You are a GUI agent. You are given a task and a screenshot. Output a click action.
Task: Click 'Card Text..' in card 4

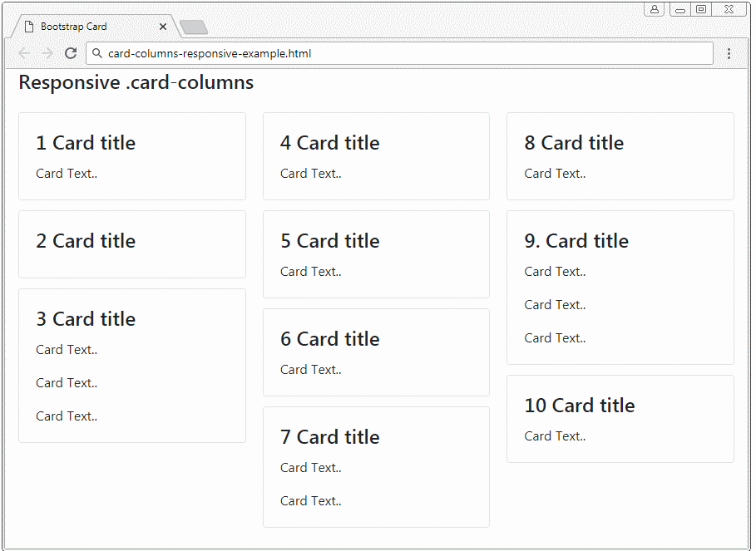(310, 174)
